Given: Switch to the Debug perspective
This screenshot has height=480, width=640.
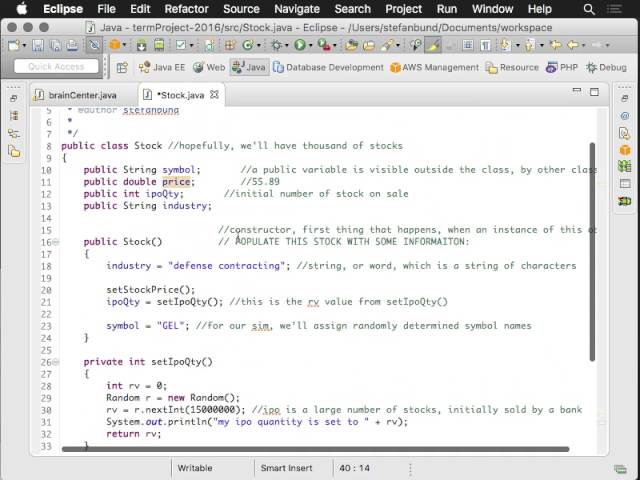Looking at the screenshot, I should point(607,67).
